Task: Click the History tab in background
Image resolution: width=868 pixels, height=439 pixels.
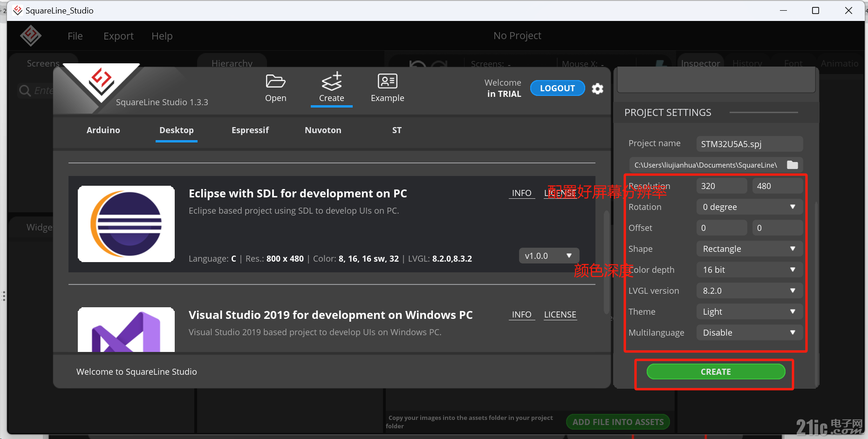Action: [x=747, y=63]
